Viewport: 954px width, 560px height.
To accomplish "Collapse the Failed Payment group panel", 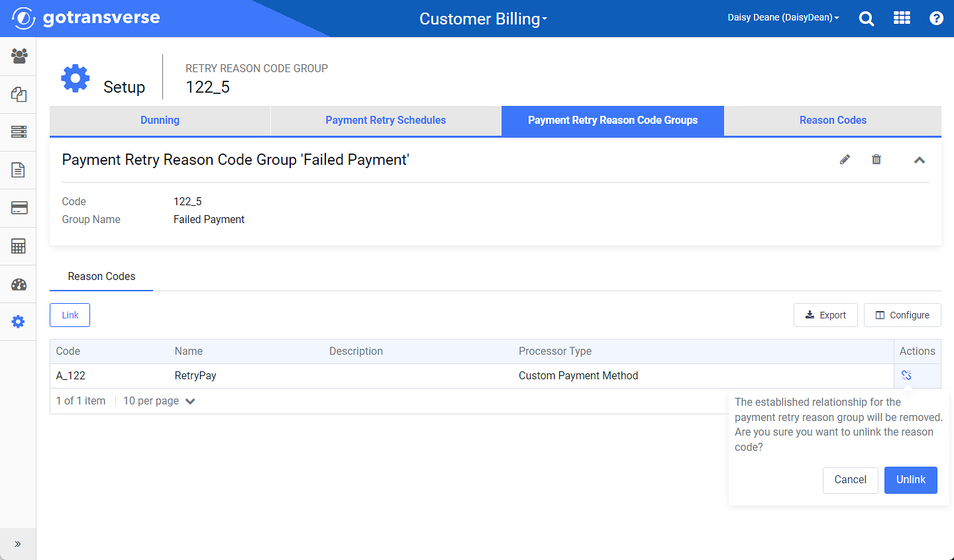I will click(920, 160).
